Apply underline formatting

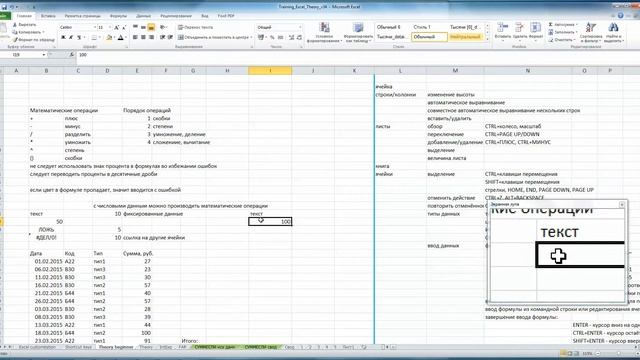point(79,38)
